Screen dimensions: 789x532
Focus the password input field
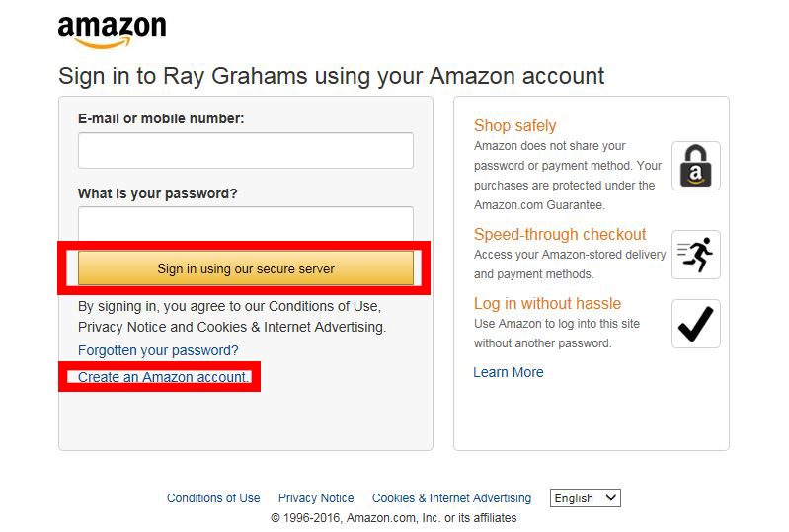246,224
